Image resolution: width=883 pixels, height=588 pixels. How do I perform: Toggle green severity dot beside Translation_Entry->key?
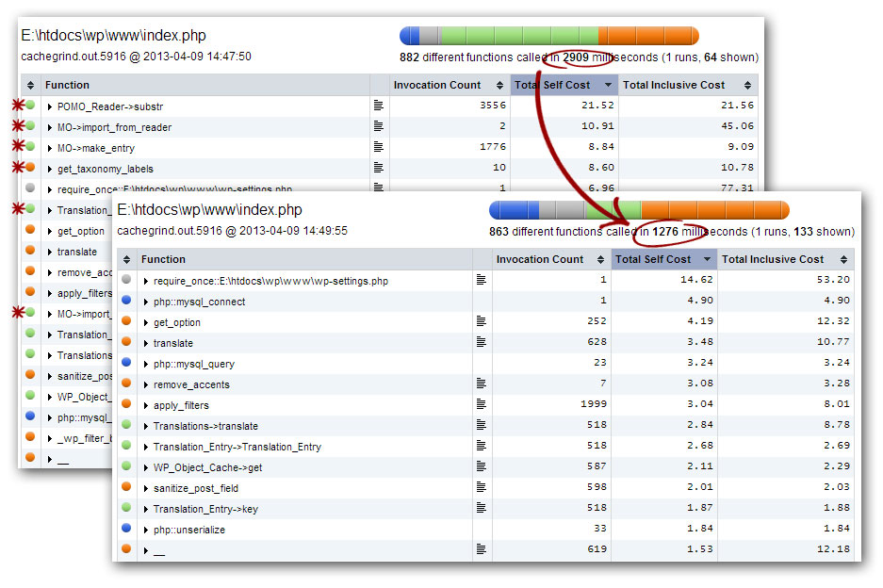125,509
